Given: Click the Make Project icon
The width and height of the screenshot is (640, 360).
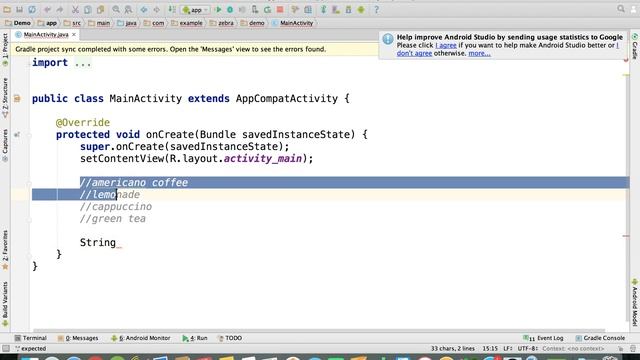Looking at the screenshot, I should (x=172, y=9).
